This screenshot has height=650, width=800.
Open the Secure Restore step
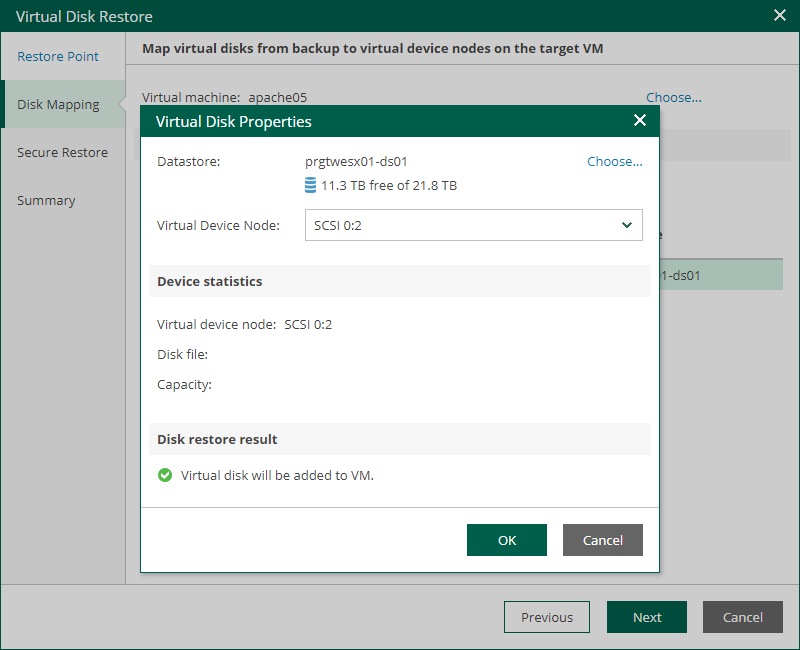click(x=60, y=152)
